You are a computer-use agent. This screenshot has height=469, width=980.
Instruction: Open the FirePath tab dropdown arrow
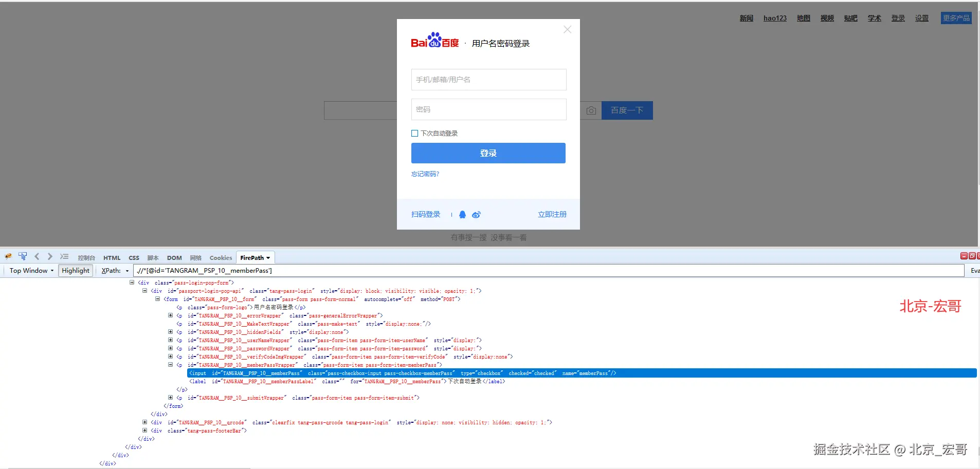(x=268, y=258)
